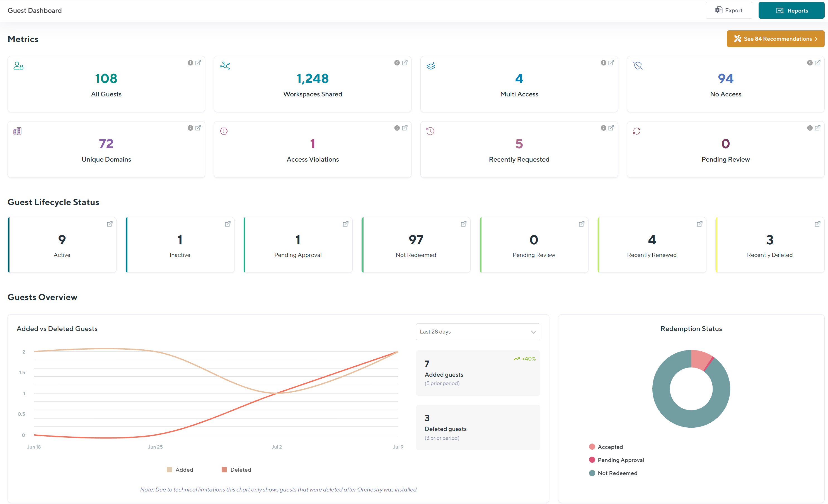
Task: Open Access Violations card external link icon
Action: [405, 128]
